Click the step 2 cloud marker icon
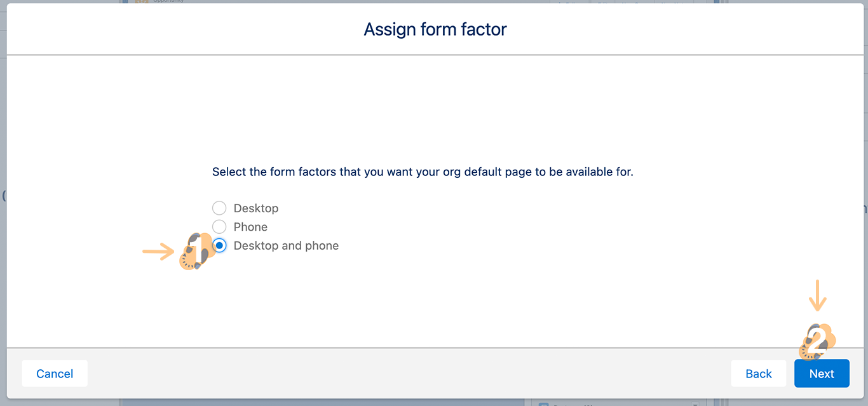 click(x=817, y=341)
